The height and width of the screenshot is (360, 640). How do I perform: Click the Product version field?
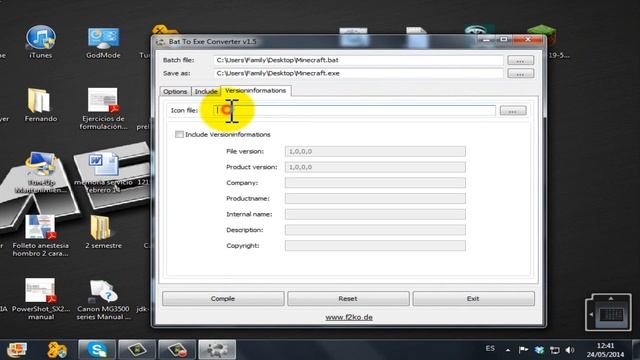click(375, 167)
